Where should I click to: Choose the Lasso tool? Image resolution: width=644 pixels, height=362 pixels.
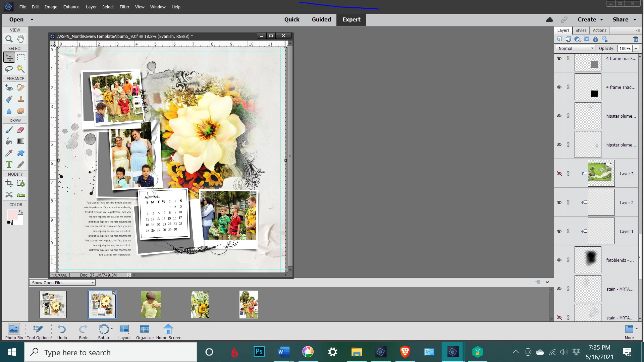pos(9,69)
